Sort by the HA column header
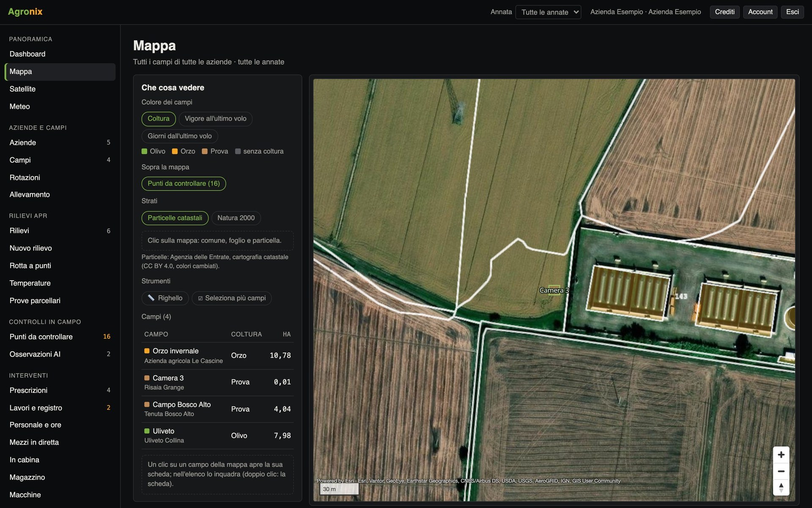The image size is (812, 508). tap(287, 334)
